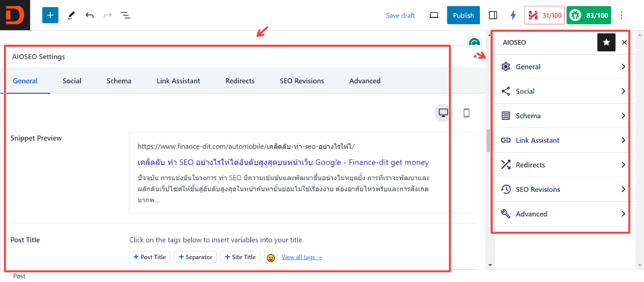This screenshot has height=282, width=644.
Task: Insert the Separator tag
Action: coord(196,257)
